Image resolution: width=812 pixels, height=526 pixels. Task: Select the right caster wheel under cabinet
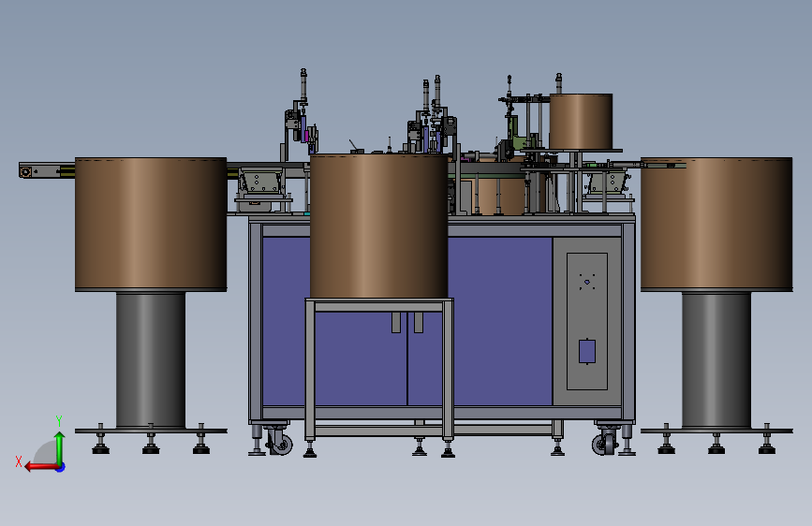coord(604,443)
